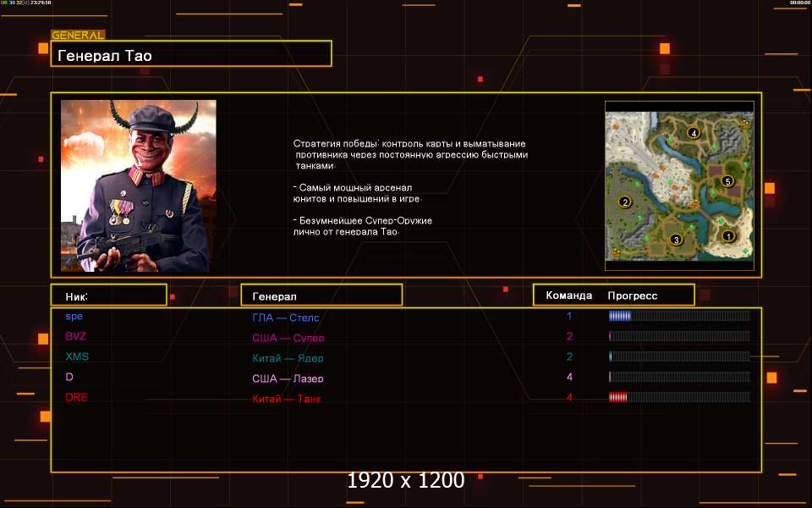The image size is (812, 508).
Task: Click the 'Прогресс' column header
Action: point(633,295)
